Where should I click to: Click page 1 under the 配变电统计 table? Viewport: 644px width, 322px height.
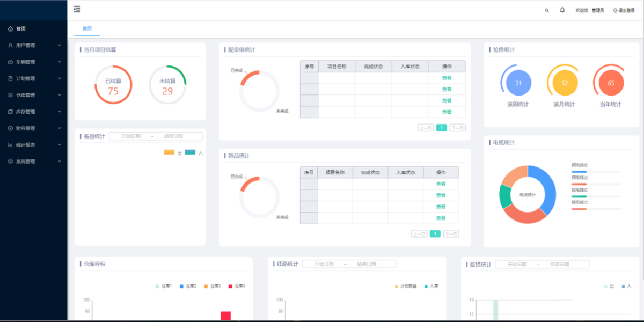point(441,128)
